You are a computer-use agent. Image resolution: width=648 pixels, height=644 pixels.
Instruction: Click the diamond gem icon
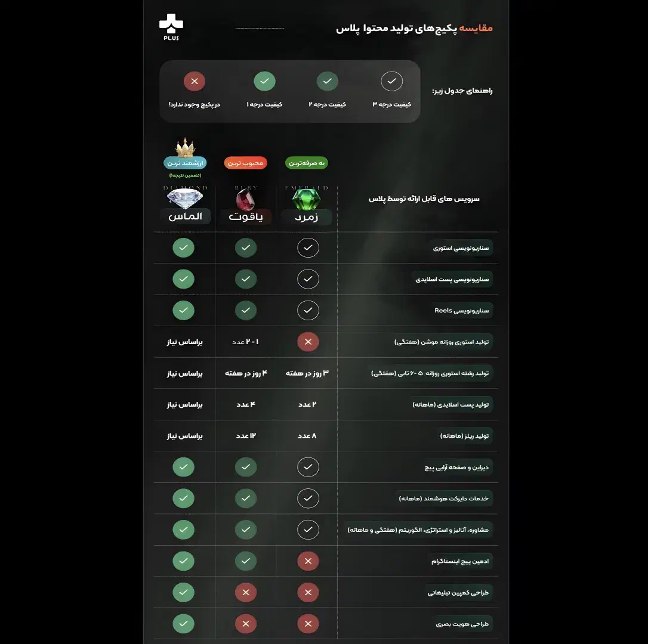click(x=184, y=197)
